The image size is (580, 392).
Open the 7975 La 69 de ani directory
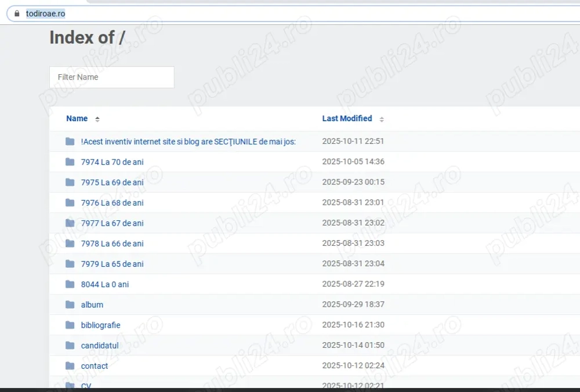pos(112,182)
